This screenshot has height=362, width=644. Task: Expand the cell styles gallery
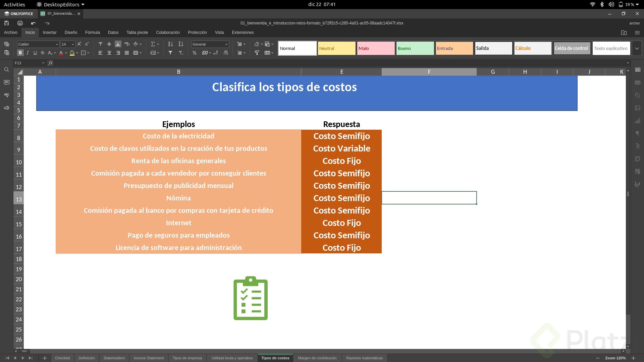click(x=637, y=48)
